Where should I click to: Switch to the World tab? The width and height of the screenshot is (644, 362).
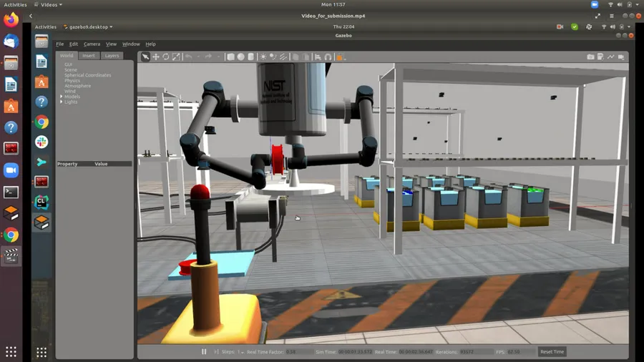coord(67,55)
